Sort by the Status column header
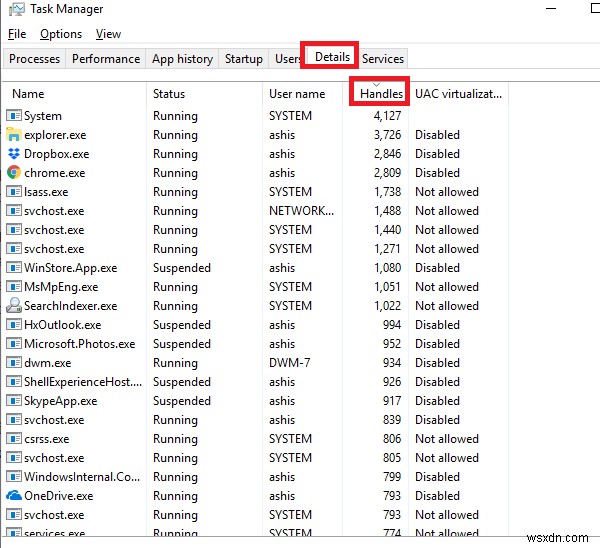600x548 pixels. (x=204, y=94)
